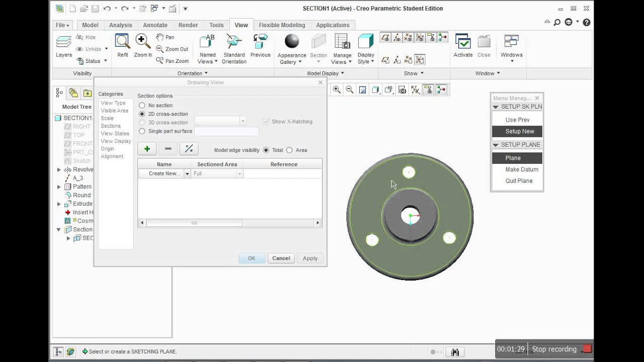Image resolution: width=644 pixels, height=362 pixels.
Task: Open the graphics toolbar display style icon
Action: pyautogui.click(x=376, y=90)
